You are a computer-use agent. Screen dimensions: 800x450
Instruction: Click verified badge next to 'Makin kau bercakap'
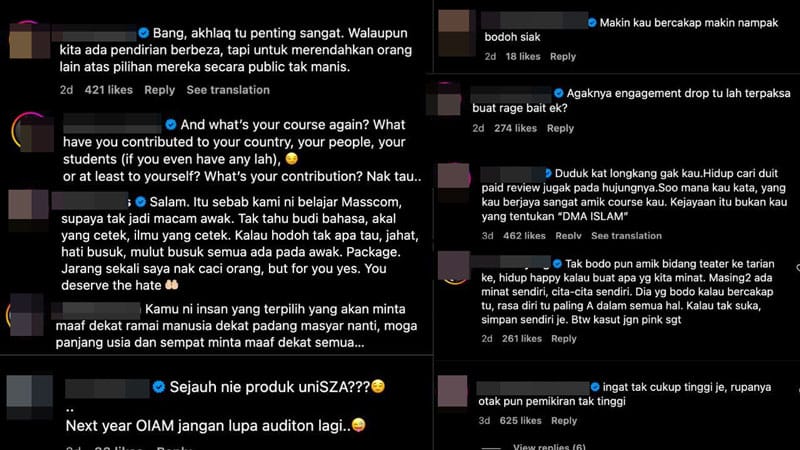click(x=592, y=23)
